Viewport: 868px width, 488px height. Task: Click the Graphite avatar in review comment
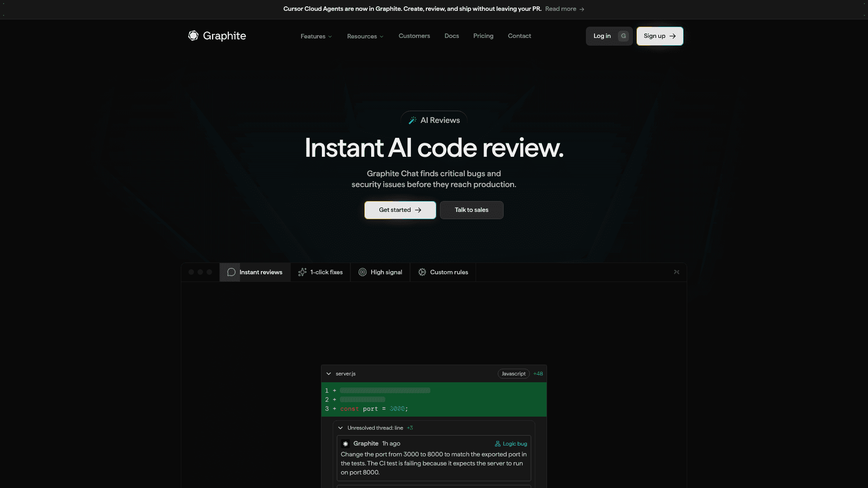coord(345,444)
